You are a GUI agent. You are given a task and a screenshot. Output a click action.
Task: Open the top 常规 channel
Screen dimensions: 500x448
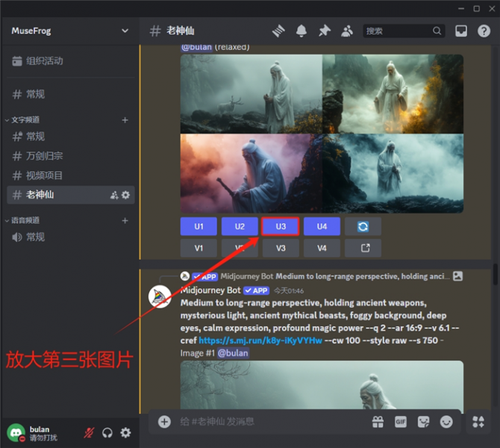70,94
